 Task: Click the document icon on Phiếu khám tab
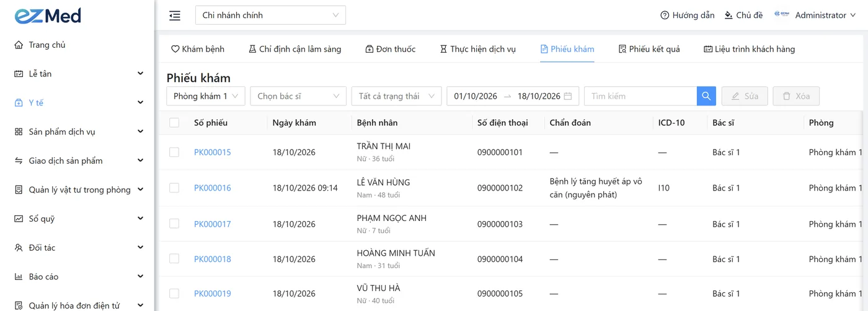click(x=544, y=49)
